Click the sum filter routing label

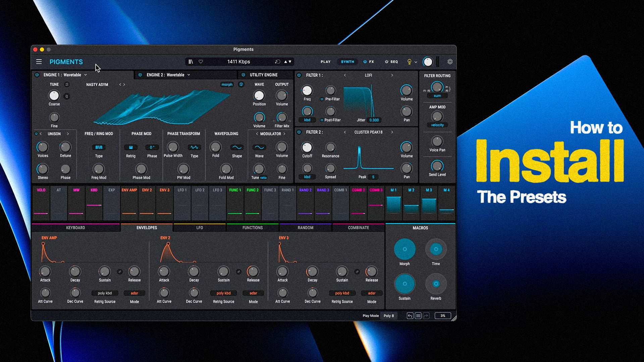tap(437, 96)
